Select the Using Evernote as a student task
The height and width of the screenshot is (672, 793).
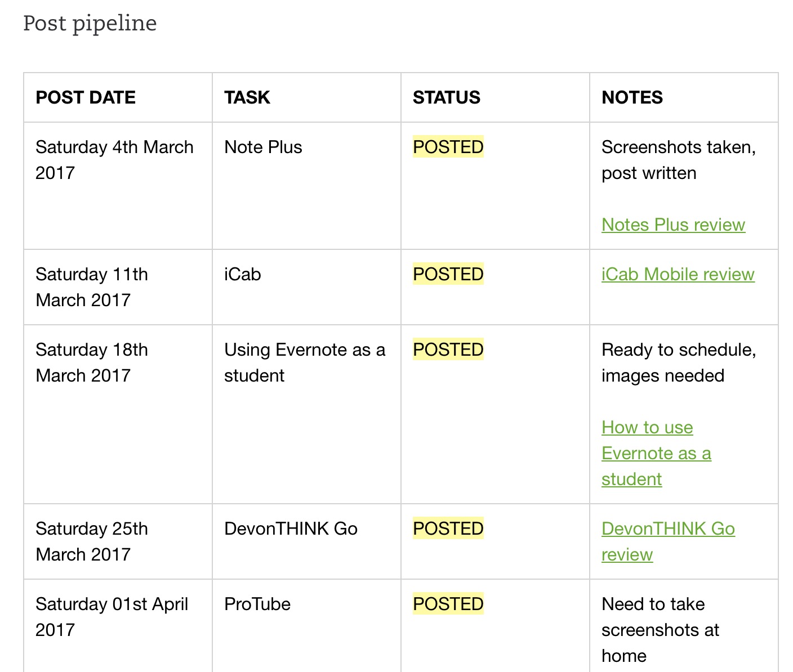(x=304, y=362)
